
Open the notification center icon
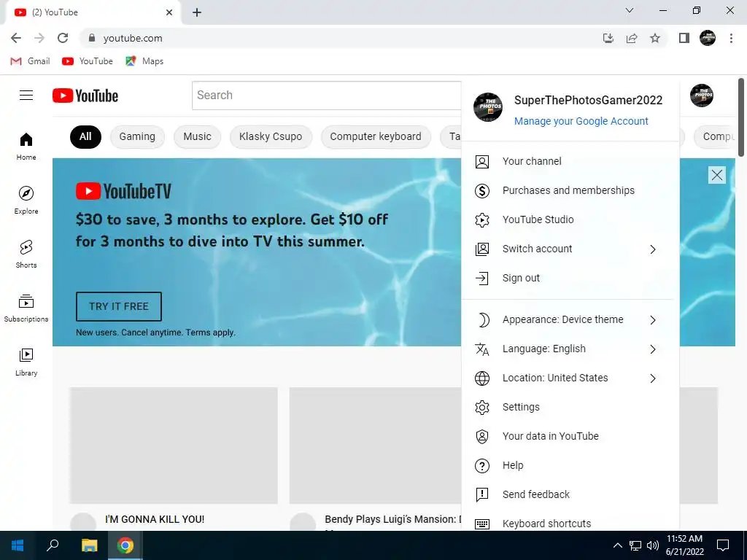click(723, 545)
